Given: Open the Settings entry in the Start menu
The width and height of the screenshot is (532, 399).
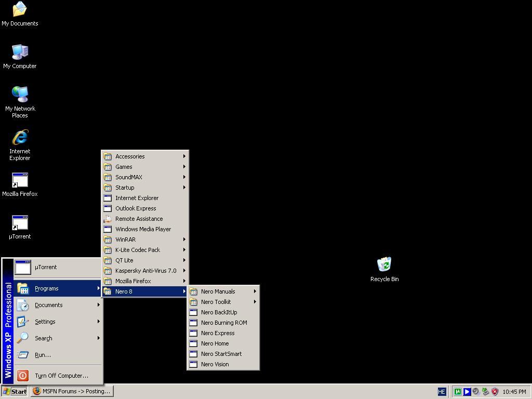Looking at the screenshot, I should tap(58, 322).
